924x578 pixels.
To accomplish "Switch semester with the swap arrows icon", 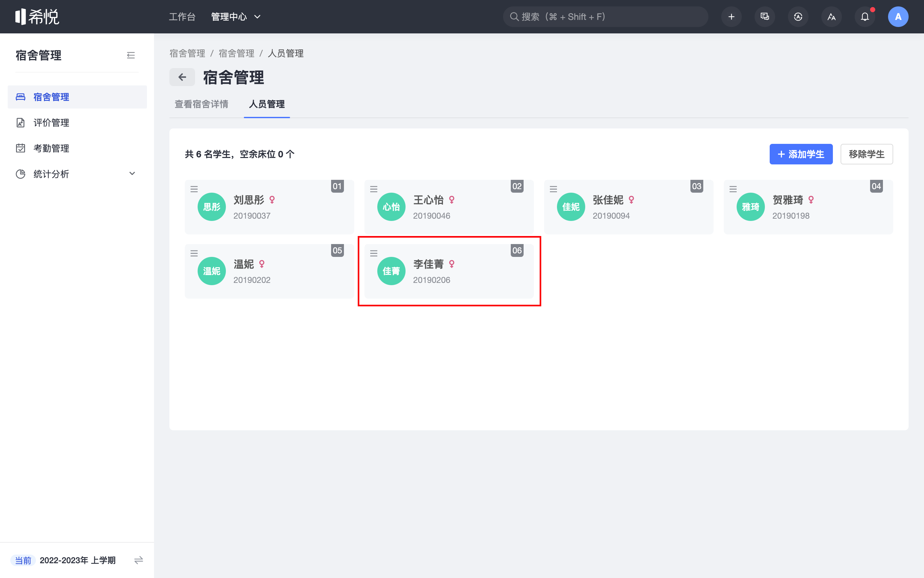I will pos(139,560).
